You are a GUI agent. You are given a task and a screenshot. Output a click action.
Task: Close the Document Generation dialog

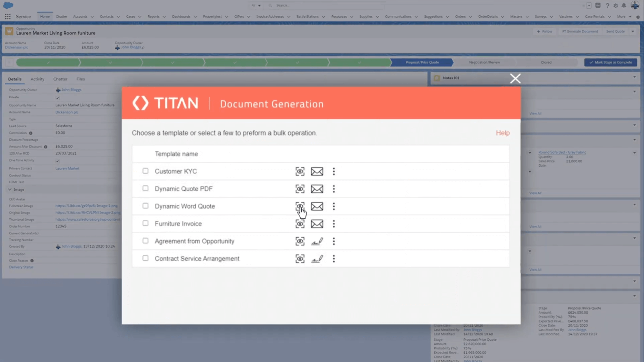pyautogui.click(x=515, y=78)
